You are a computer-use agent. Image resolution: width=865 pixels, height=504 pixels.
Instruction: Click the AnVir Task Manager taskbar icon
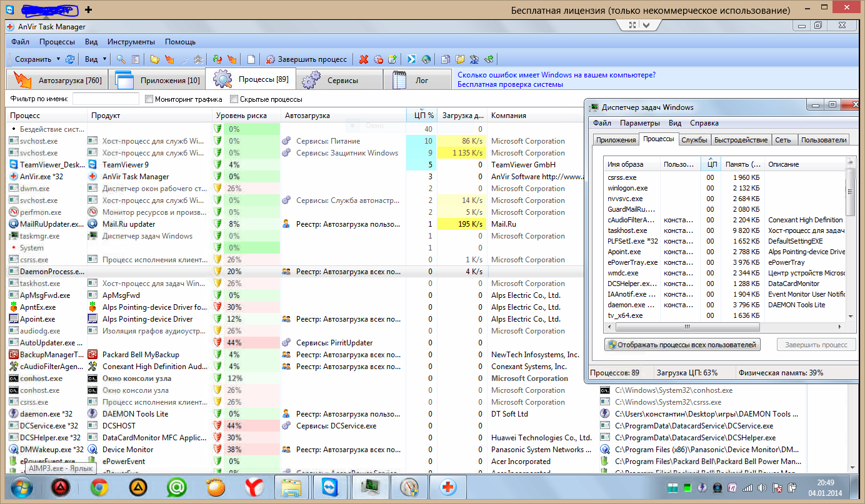pos(447,487)
